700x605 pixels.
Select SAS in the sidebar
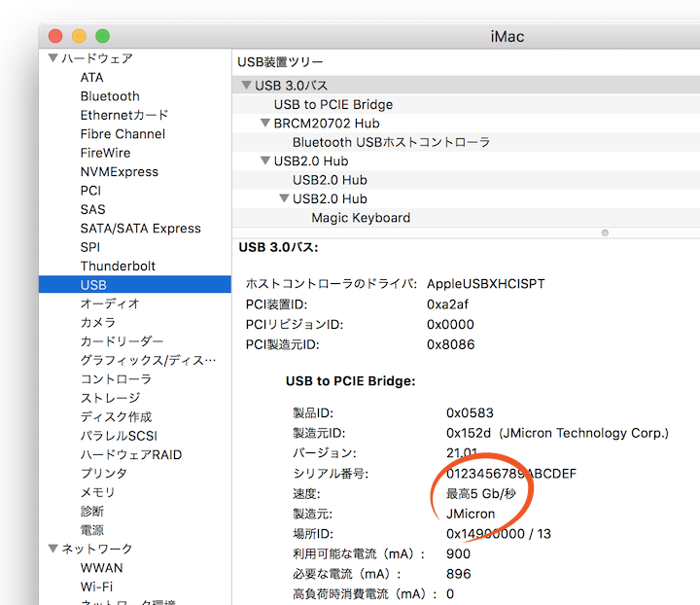[93, 209]
